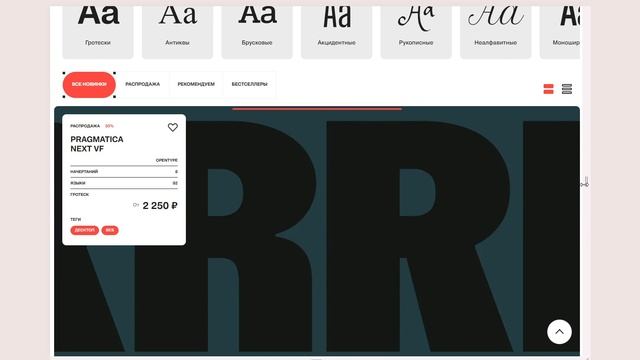Screen dimensions: 640x360
Task: Click the ЯЗЫКИ row in font card
Action: click(x=124, y=183)
